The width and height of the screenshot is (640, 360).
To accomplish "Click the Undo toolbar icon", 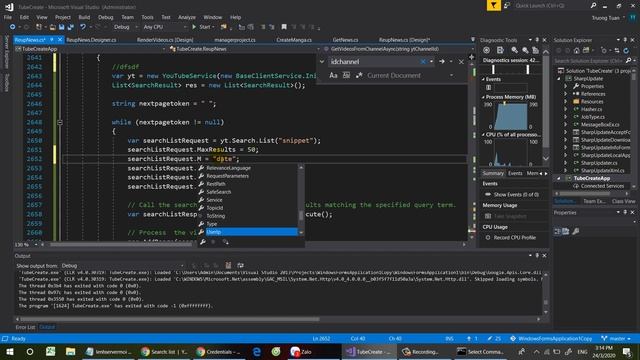I will tap(83, 27).
